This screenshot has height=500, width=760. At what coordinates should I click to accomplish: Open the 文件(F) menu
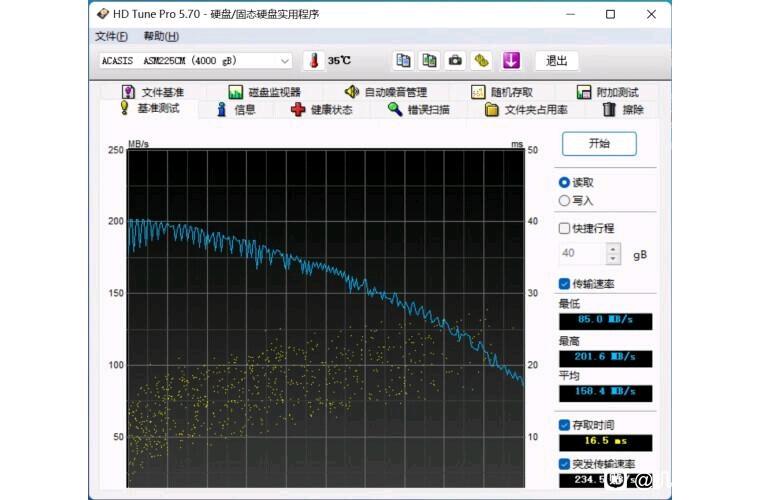(x=111, y=36)
